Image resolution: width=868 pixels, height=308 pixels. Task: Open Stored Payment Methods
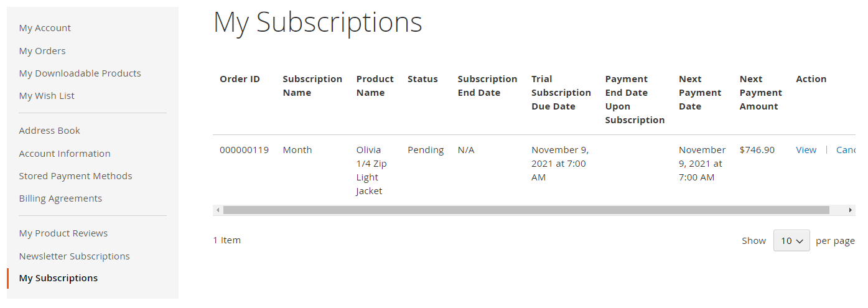coord(75,176)
